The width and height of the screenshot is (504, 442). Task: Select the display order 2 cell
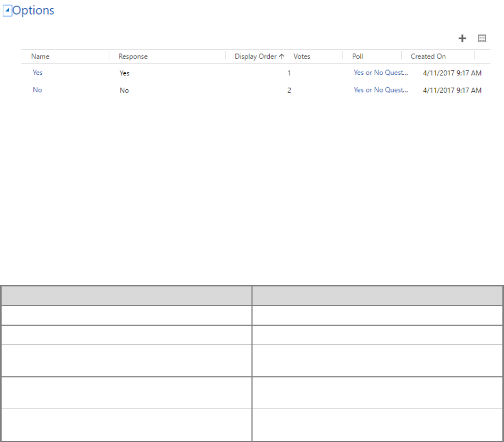point(289,90)
